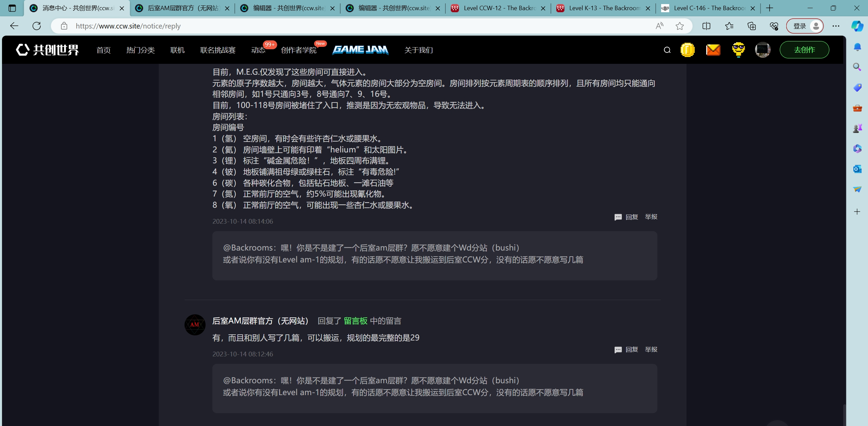868x426 pixels.
Task: Open 联名挑战赛 in the navigation
Action: (218, 50)
